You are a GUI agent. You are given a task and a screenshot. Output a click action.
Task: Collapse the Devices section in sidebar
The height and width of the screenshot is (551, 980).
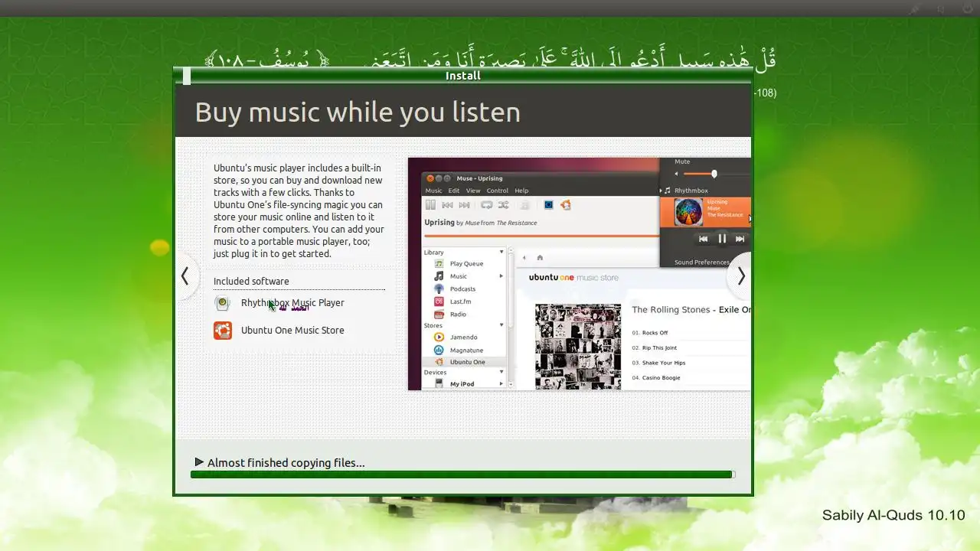(x=501, y=372)
